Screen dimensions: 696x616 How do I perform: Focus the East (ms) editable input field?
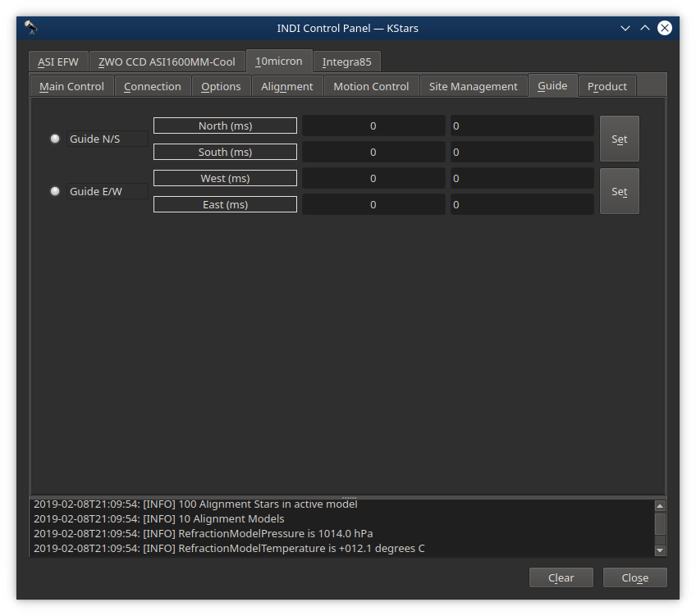point(522,204)
